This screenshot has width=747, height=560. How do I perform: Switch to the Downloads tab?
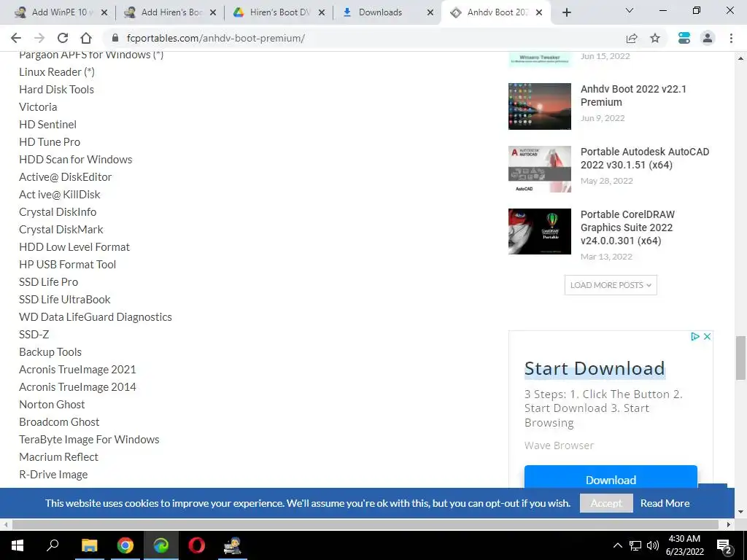[x=387, y=12]
